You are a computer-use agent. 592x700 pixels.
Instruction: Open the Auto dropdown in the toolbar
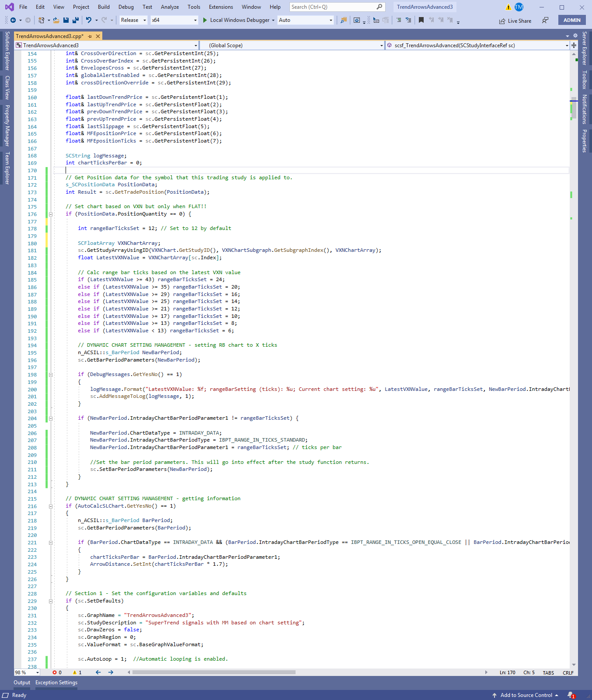point(306,20)
